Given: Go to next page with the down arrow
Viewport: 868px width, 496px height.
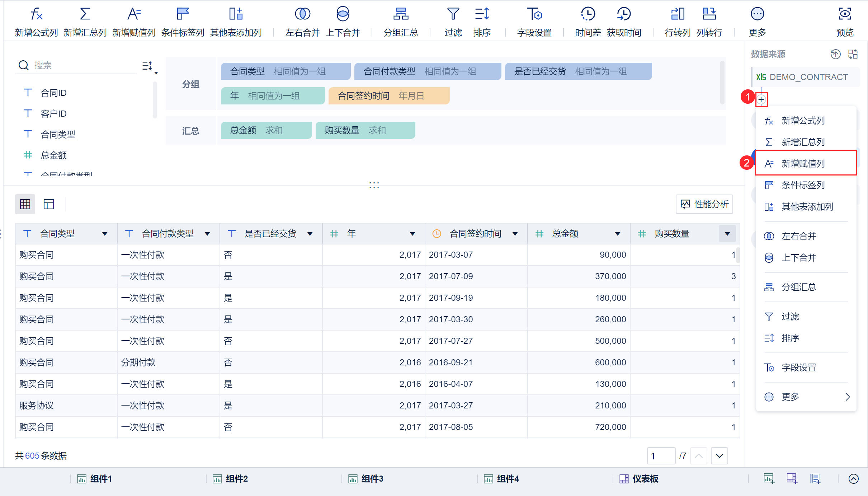Looking at the screenshot, I should click(x=719, y=456).
